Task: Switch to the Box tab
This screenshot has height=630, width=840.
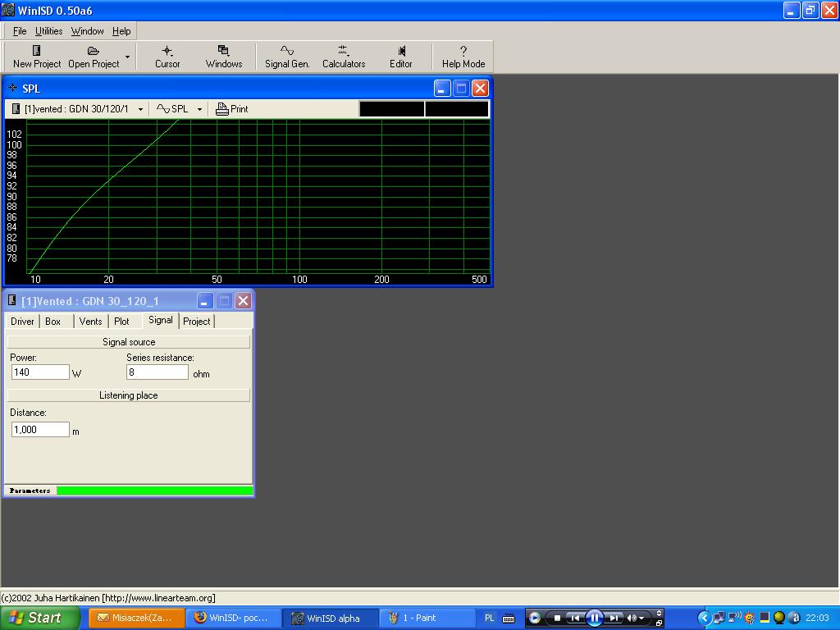Action: click(x=53, y=322)
